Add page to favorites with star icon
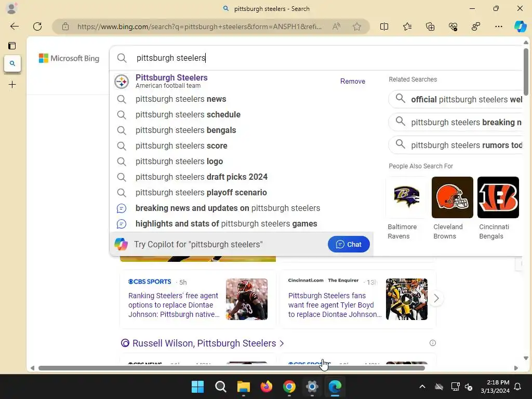Viewport: 532px width, 399px height. click(x=356, y=26)
